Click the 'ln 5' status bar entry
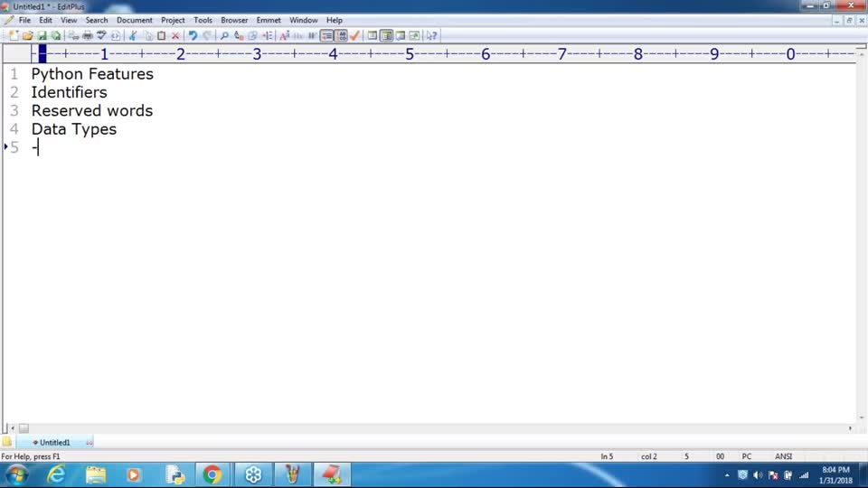Viewport: 868px width, 488px height. point(608,456)
